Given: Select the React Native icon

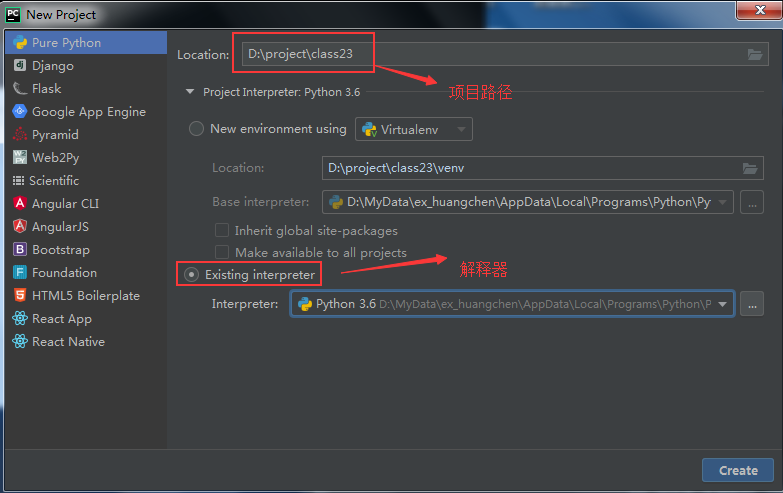Looking at the screenshot, I should pyautogui.click(x=20, y=341).
